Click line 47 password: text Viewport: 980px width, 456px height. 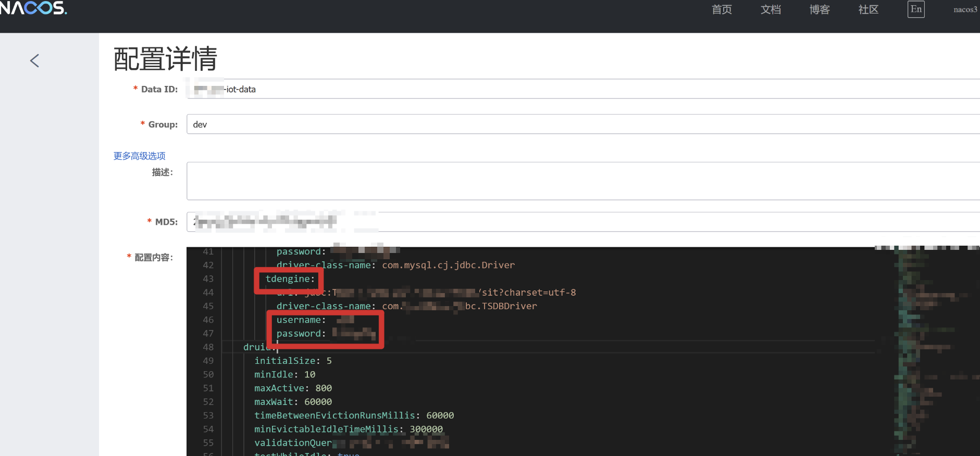301,334
